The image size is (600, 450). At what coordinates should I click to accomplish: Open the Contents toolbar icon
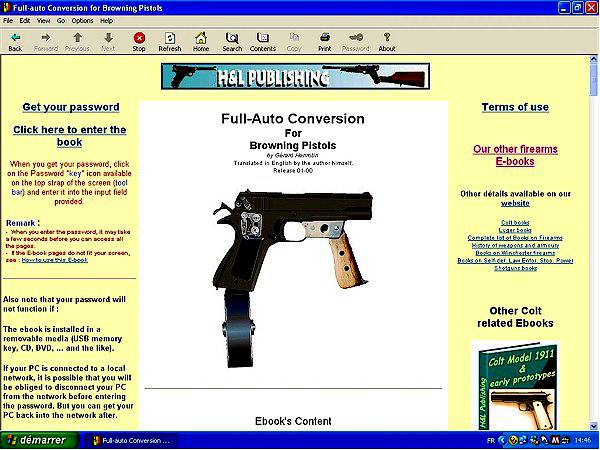point(263,38)
